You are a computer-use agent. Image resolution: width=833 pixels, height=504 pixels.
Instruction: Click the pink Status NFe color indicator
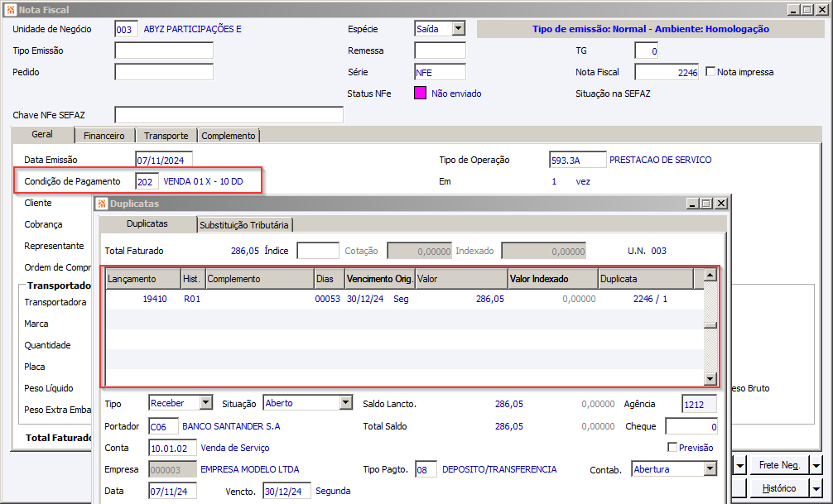coord(420,94)
